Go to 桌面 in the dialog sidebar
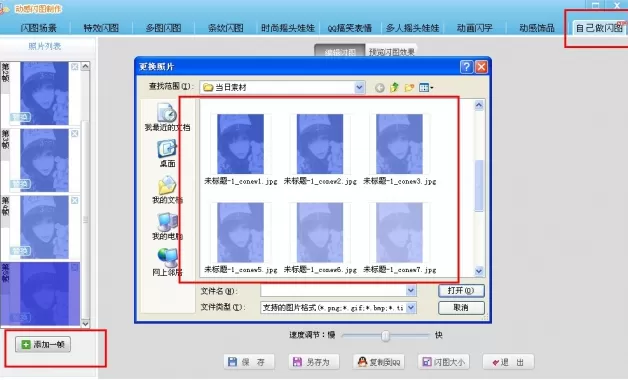 pyautogui.click(x=167, y=153)
